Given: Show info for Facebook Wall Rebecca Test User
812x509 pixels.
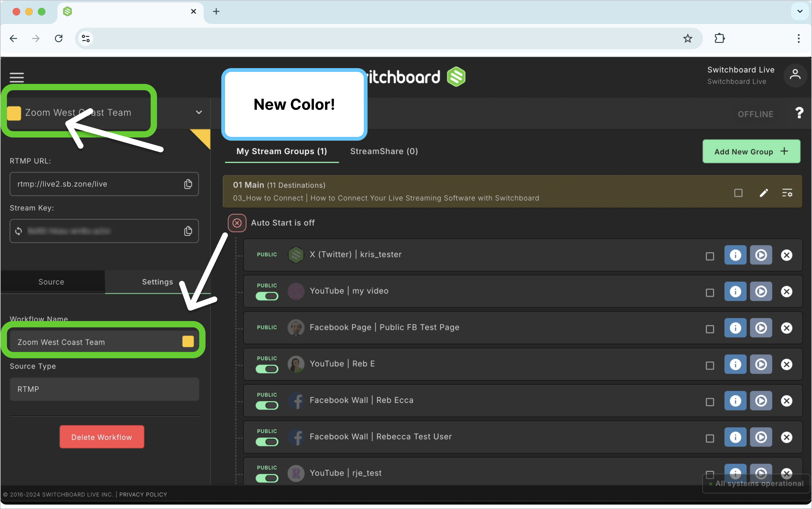Looking at the screenshot, I should 735,437.
